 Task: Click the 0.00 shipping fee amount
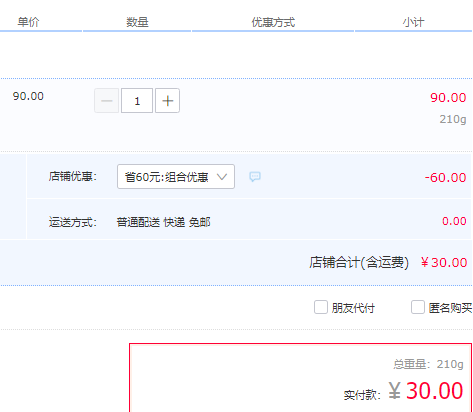(x=454, y=221)
